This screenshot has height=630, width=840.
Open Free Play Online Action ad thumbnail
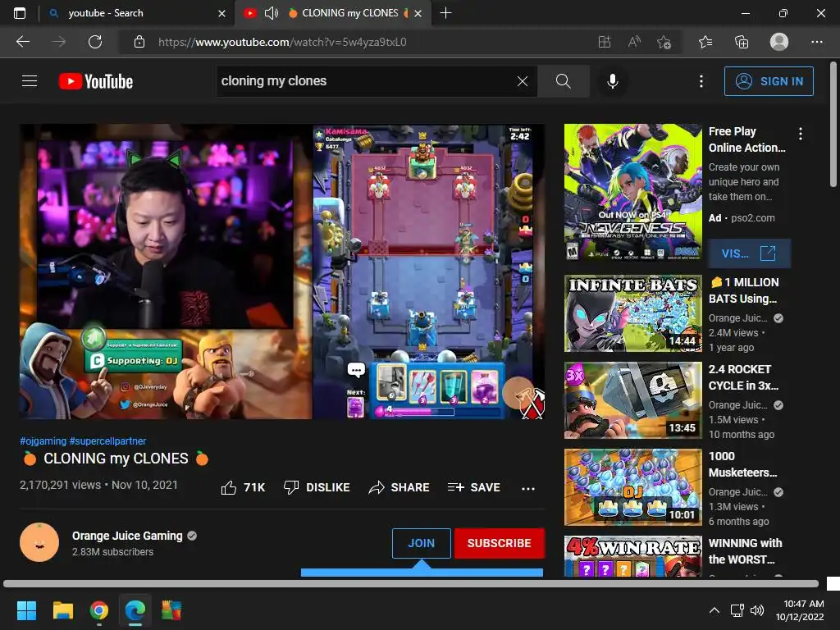pos(632,192)
